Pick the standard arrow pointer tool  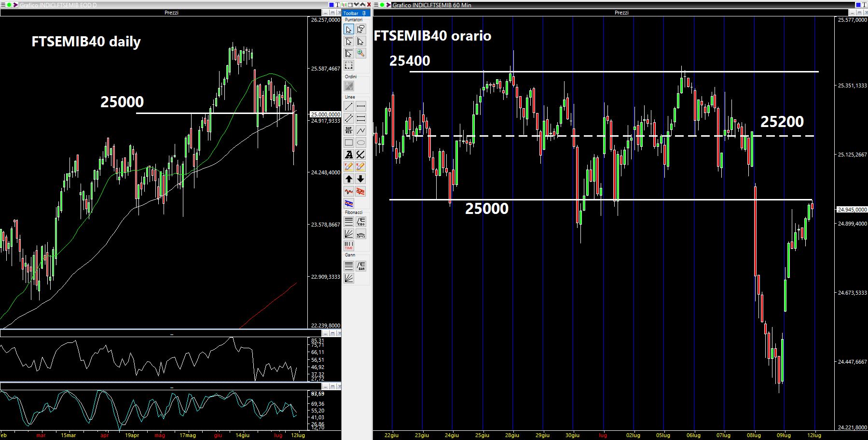pyautogui.click(x=349, y=29)
